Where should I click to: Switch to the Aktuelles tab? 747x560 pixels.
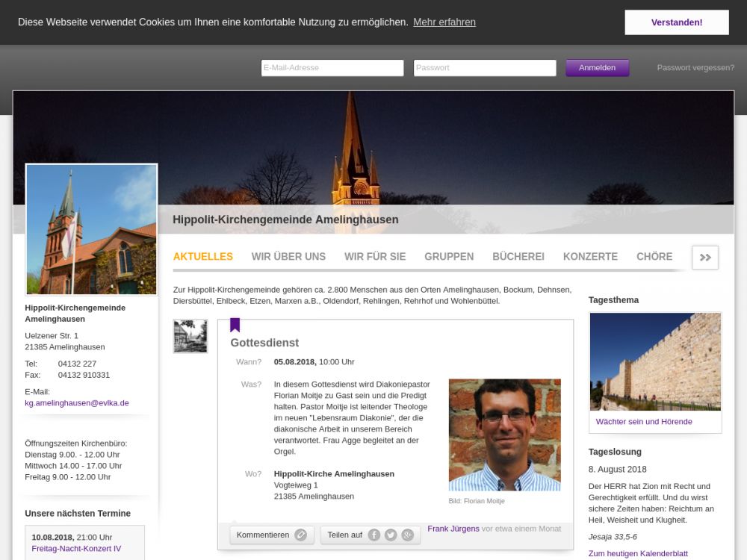202,256
